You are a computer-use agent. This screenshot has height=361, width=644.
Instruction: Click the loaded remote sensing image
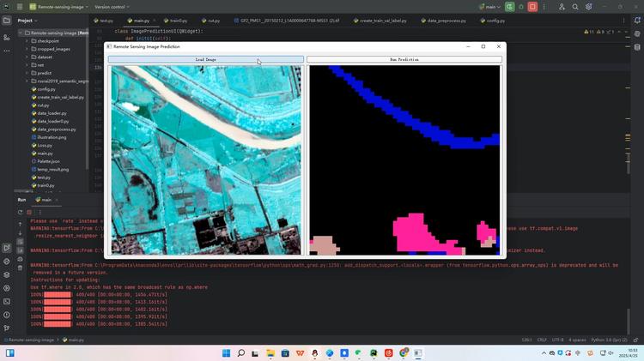pyautogui.click(x=206, y=160)
